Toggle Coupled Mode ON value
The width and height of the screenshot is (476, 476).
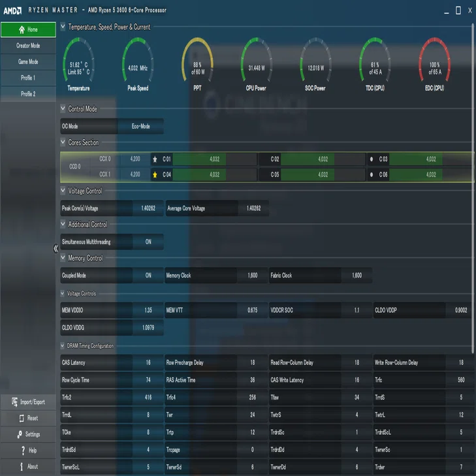(148, 276)
